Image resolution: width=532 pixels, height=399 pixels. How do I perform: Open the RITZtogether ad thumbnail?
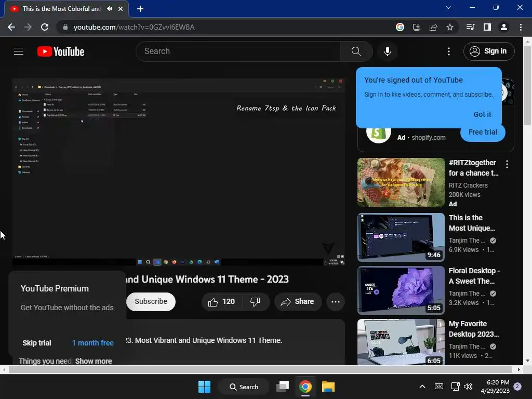click(x=401, y=182)
